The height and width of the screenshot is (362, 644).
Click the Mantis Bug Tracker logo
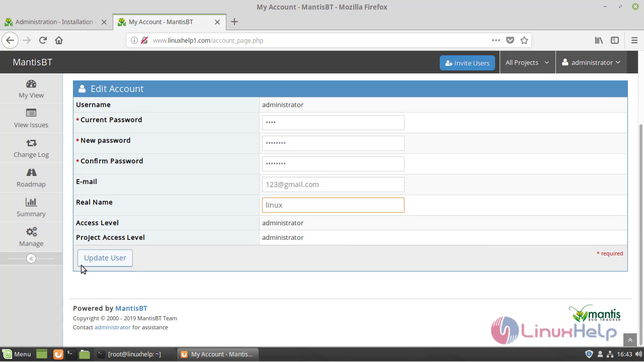tap(595, 313)
